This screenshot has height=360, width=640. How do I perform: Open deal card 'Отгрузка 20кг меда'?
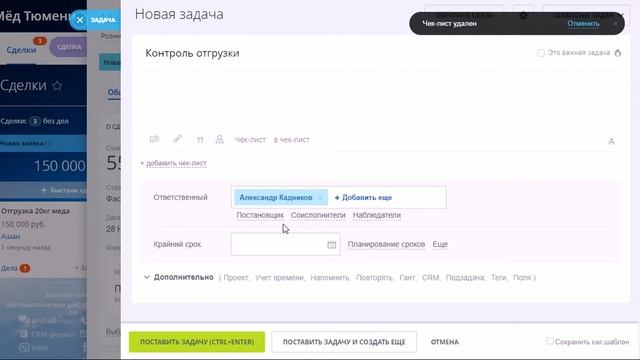(x=36, y=211)
